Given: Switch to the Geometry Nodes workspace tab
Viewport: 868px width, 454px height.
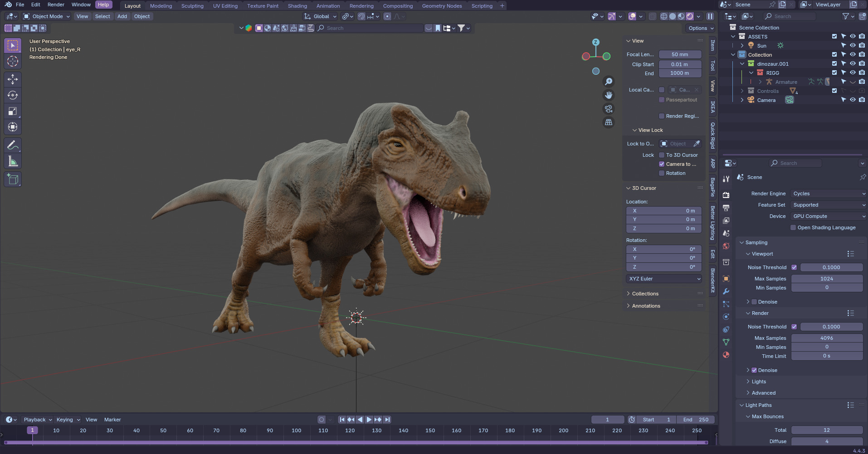Looking at the screenshot, I should click(442, 6).
